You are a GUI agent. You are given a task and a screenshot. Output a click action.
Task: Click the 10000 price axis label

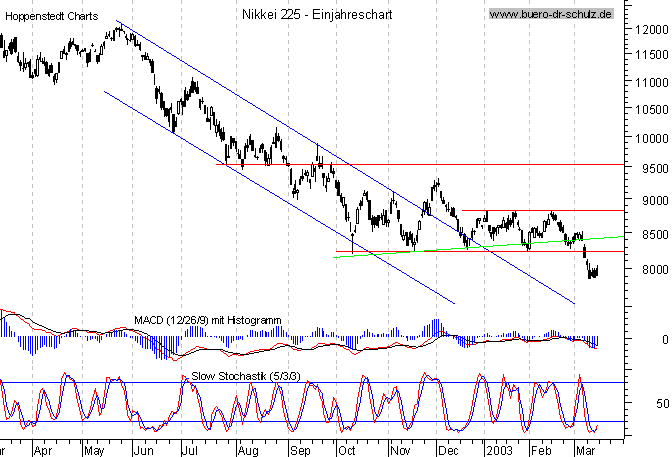(652, 139)
